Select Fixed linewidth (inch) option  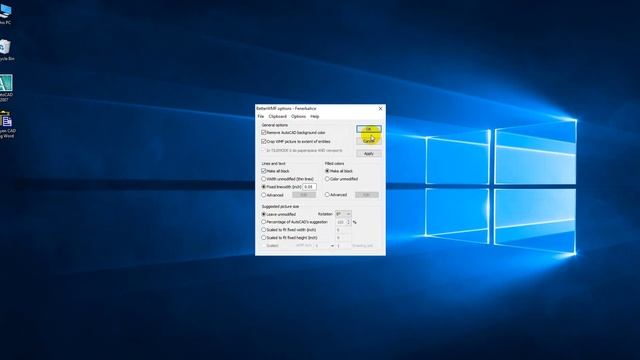tap(264, 187)
